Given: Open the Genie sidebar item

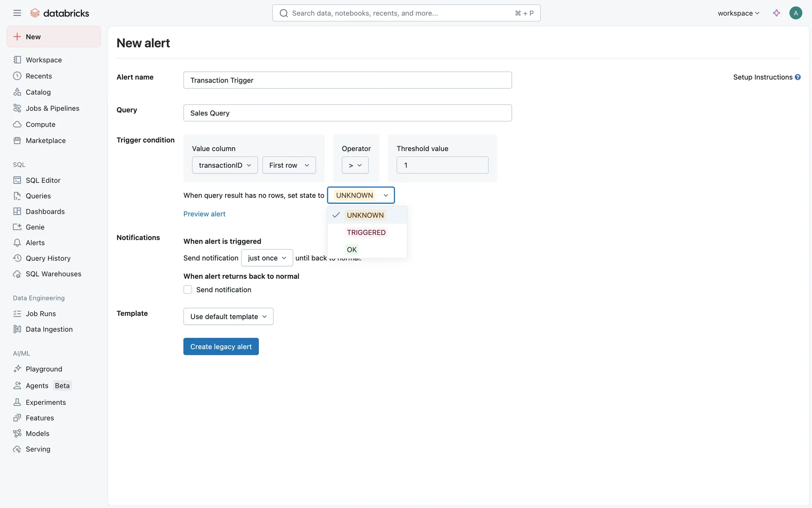Looking at the screenshot, I should [x=35, y=227].
